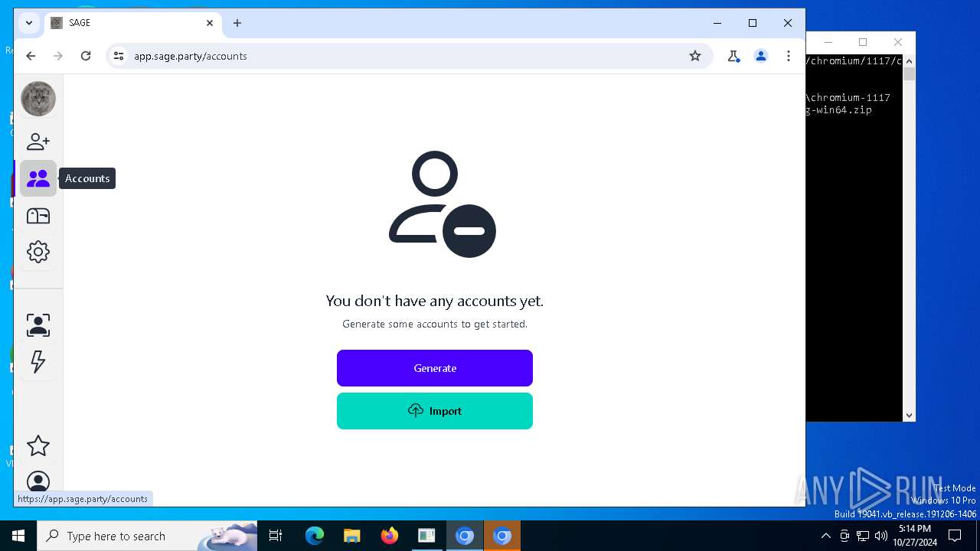Open the first Chromium taskbar icon
Screen dimensions: 980x551
[x=465, y=536]
